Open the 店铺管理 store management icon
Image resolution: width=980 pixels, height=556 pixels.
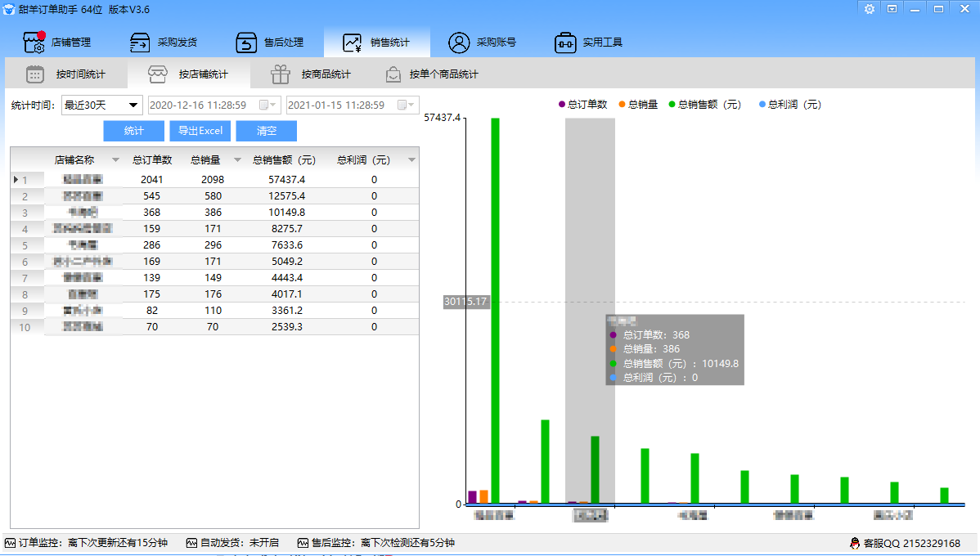click(34, 43)
